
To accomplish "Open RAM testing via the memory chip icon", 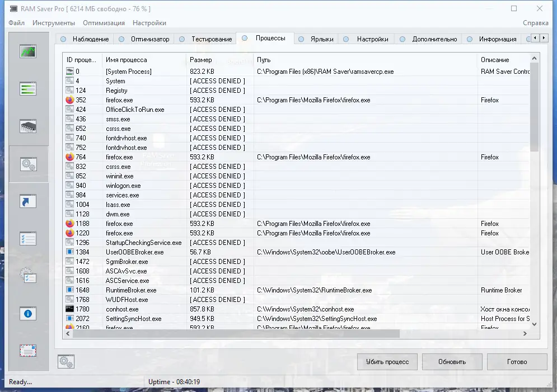I will (28, 126).
